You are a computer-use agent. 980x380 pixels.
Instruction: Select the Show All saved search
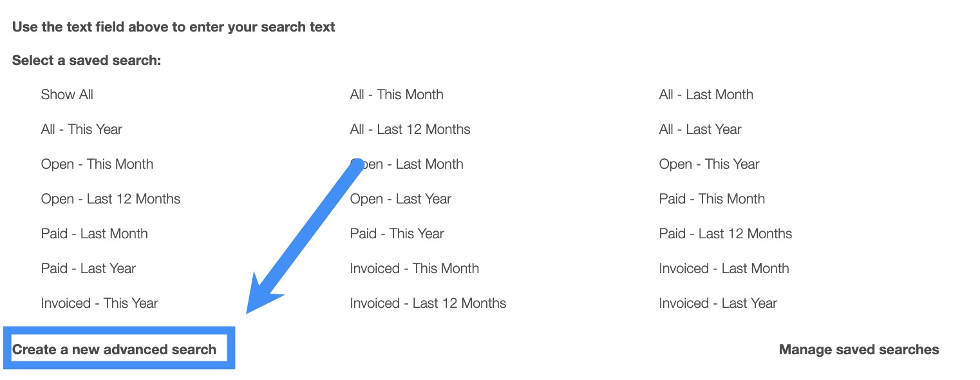tap(67, 95)
